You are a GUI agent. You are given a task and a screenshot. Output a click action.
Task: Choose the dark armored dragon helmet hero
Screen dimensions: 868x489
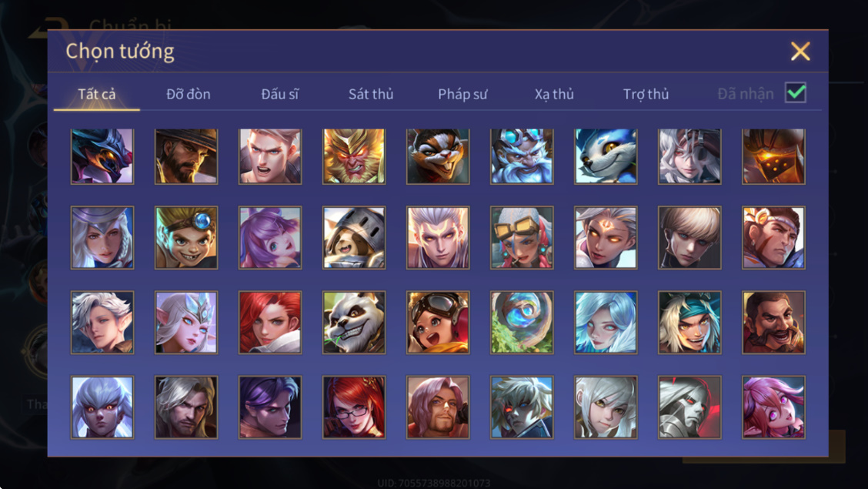pyautogui.click(x=102, y=156)
